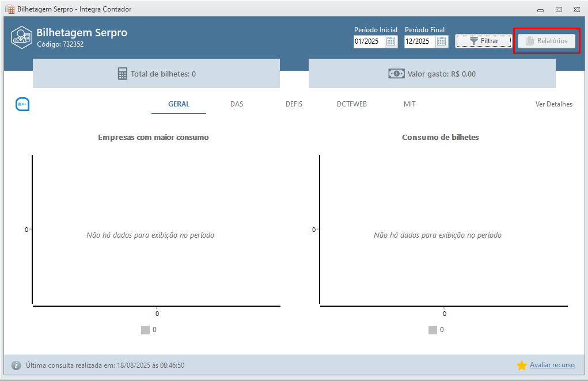Click the Ver Detalhes link
Viewport: 588px width, 381px height.
coord(554,104)
